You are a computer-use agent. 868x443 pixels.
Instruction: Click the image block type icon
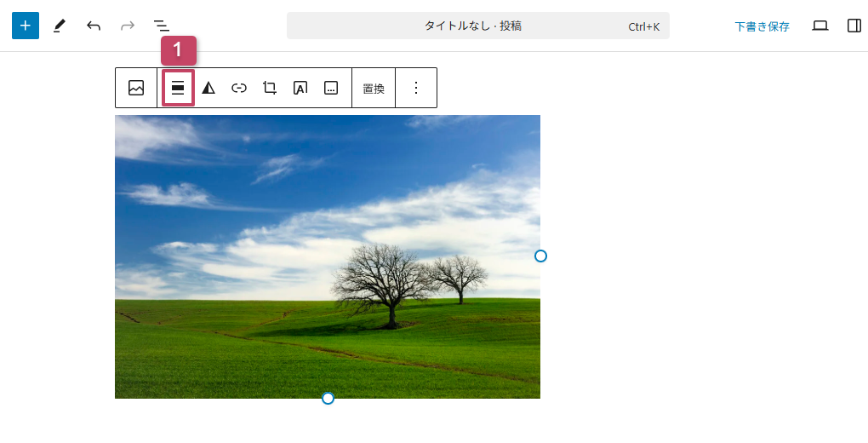[136, 88]
